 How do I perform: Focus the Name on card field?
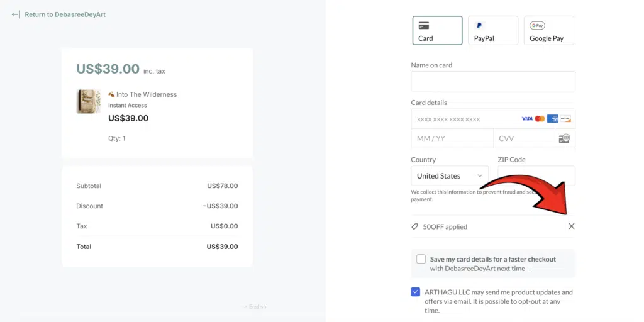[x=493, y=81]
